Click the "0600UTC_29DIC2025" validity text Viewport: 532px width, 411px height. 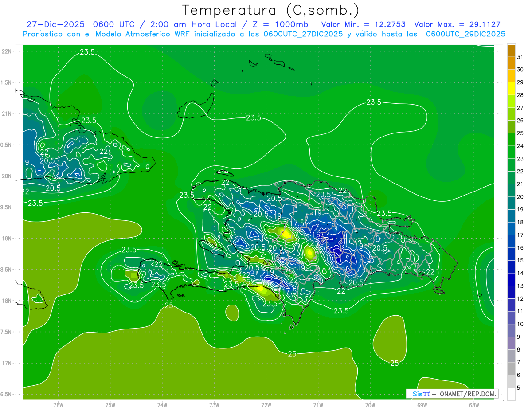(465, 34)
